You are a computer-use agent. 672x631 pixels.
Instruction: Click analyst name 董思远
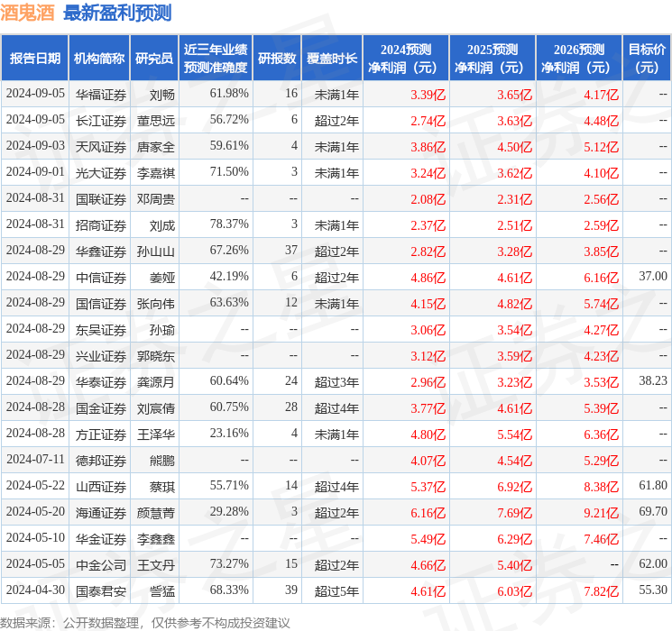tap(156, 121)
